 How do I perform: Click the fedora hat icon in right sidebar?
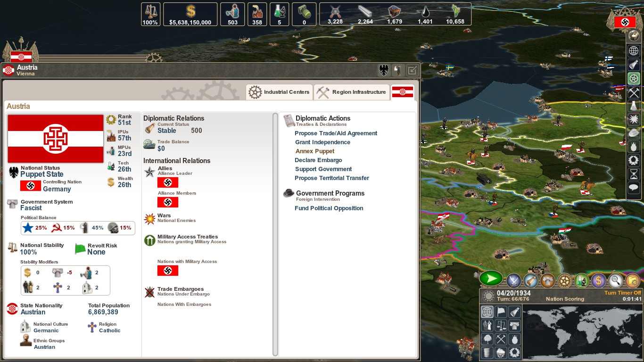click(634, 133)
